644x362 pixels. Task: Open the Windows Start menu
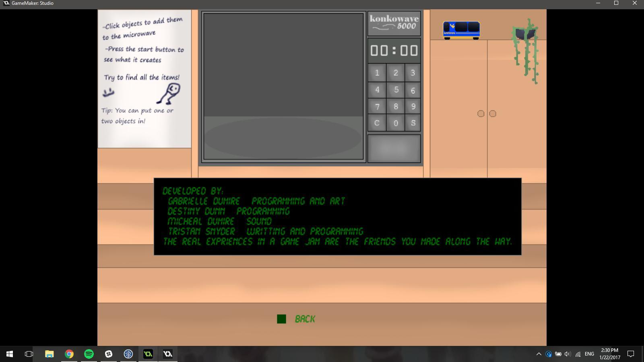tap(10, 354)
